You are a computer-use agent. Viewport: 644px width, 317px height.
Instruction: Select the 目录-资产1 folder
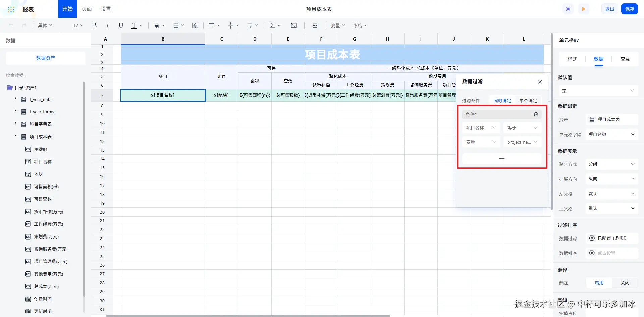point(25,88)
